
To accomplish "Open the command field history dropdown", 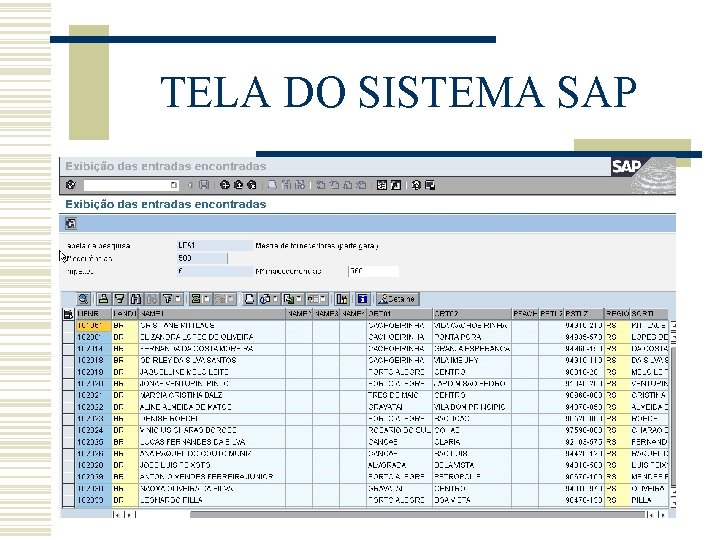I will pyautogui.click(x=174, y=185).
